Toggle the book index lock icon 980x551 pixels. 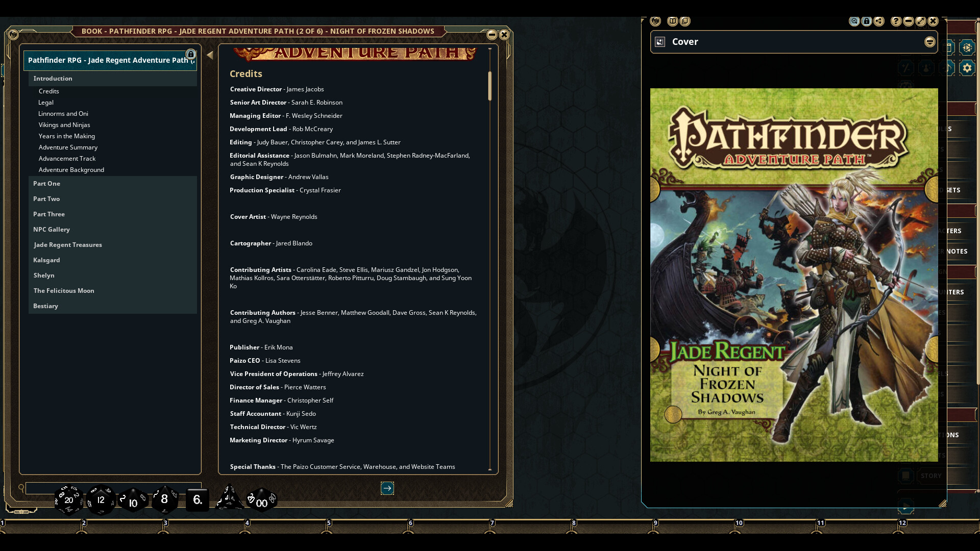pyautogui.click(x=190, y=54)
